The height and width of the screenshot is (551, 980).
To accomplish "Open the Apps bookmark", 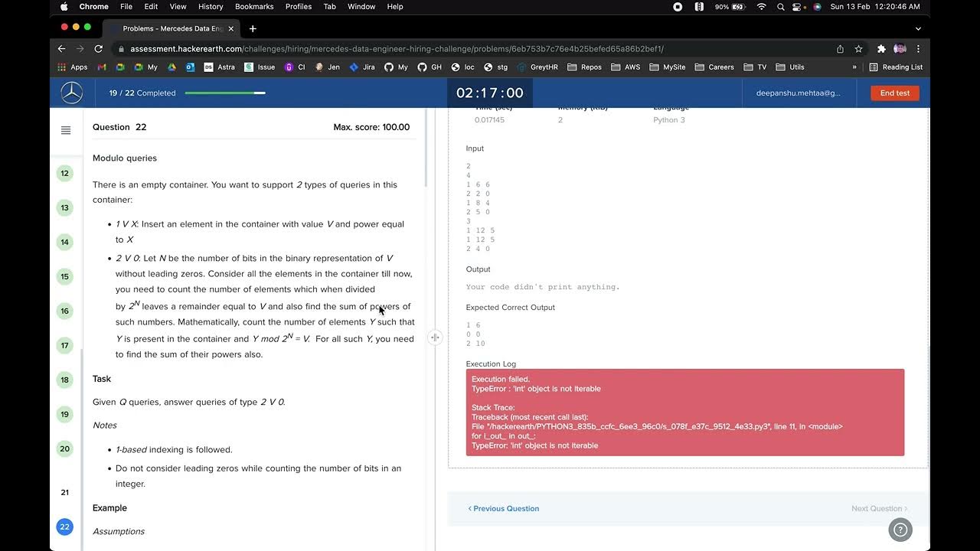I will [73, 67].
